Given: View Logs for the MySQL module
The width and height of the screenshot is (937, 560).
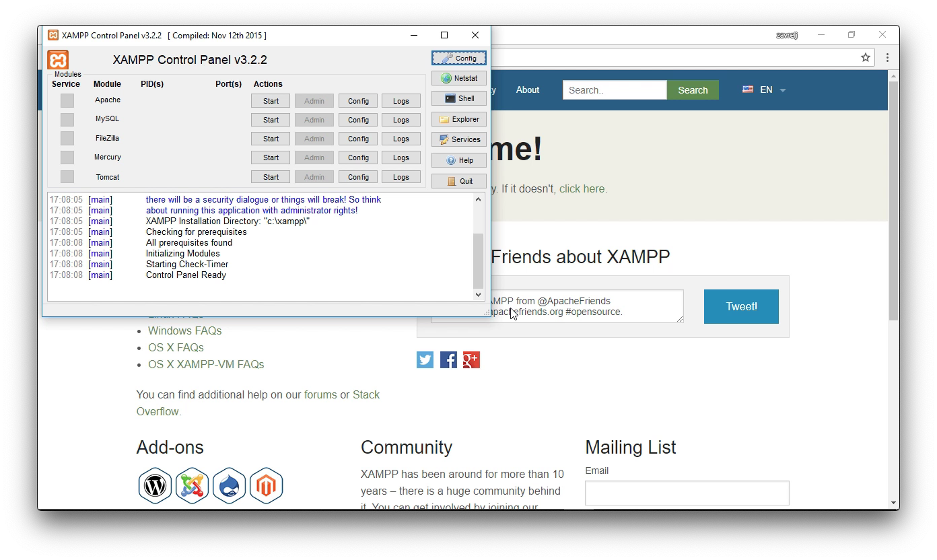Looking at the screenshot, I should click(401, 120).
